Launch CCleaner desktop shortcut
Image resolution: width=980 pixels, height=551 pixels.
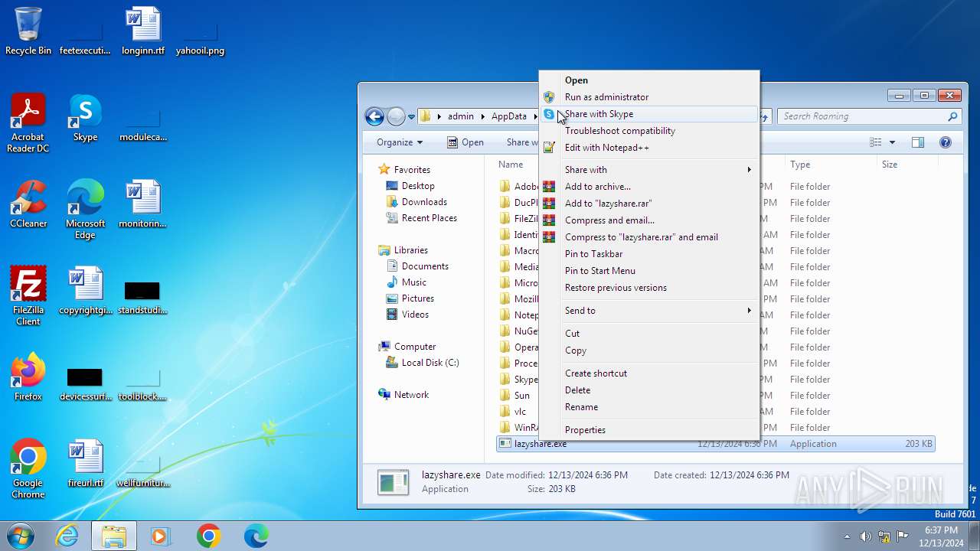click(x=28, y=204)
